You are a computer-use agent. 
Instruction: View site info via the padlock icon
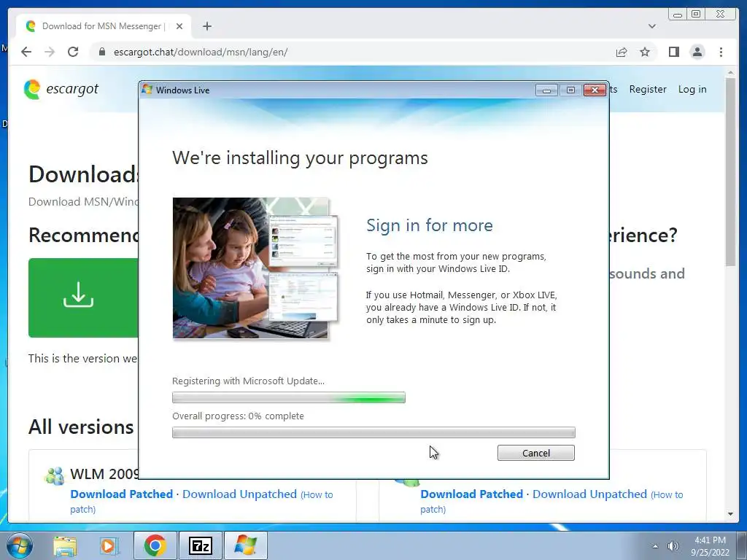tap(101, 52)
